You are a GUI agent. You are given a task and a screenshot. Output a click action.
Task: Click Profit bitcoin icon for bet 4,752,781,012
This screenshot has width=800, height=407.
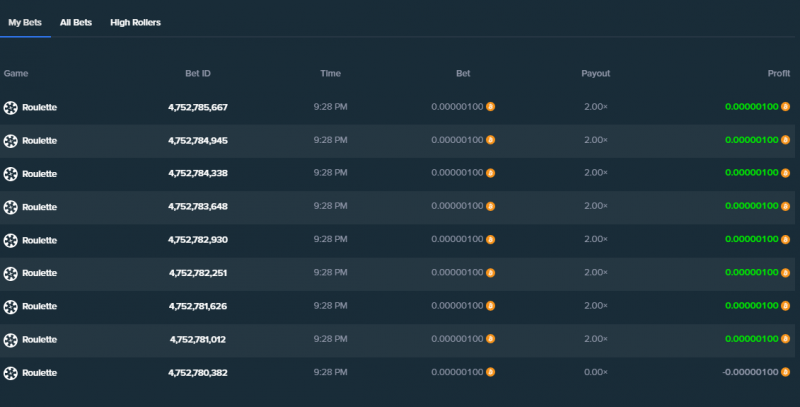pyautogui.click(x=786, y=339)
